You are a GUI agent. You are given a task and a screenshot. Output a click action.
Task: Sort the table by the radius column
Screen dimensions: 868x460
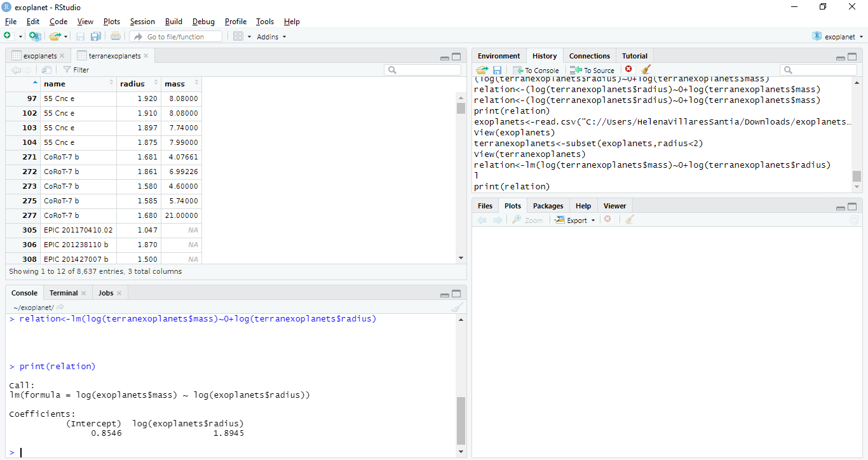133,84
